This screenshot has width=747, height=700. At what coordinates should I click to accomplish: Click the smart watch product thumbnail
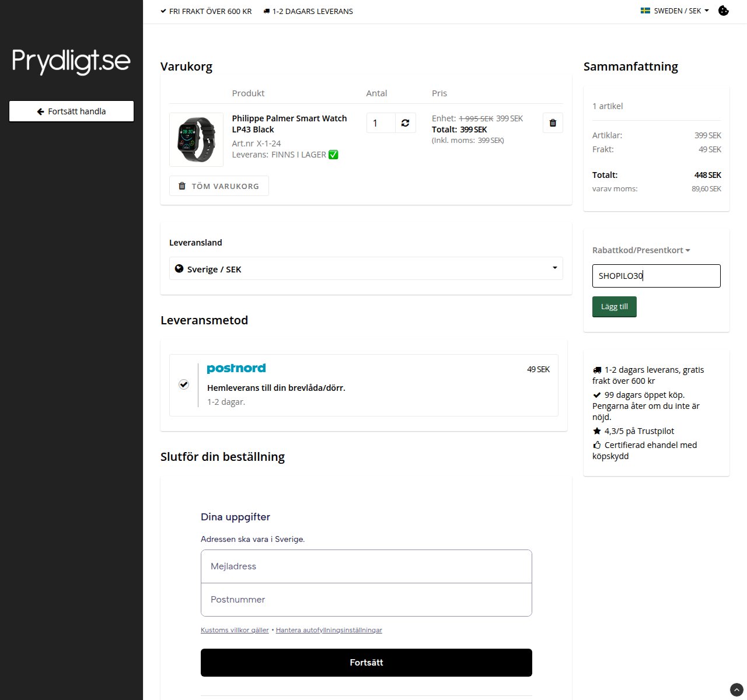[196, 140]
